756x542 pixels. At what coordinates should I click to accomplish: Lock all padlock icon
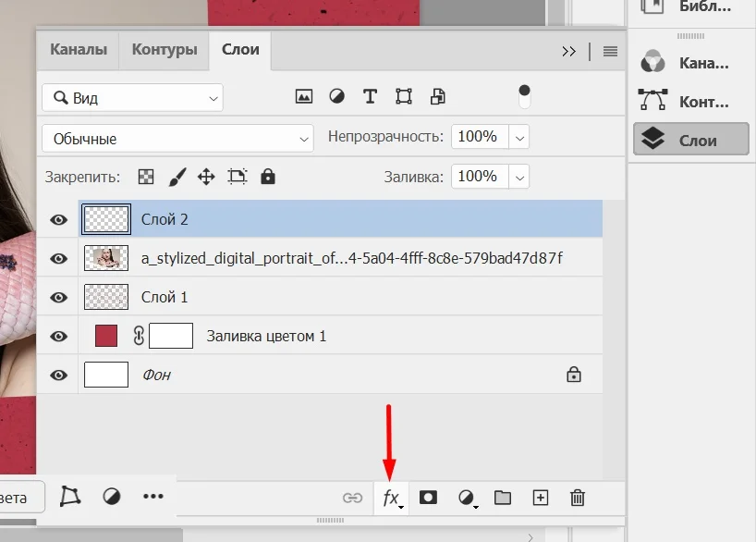point(268,177)
